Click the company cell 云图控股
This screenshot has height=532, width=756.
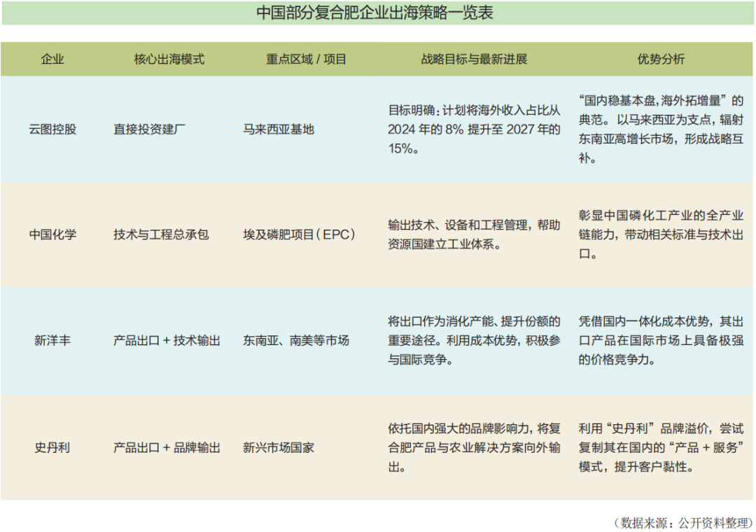52,129
